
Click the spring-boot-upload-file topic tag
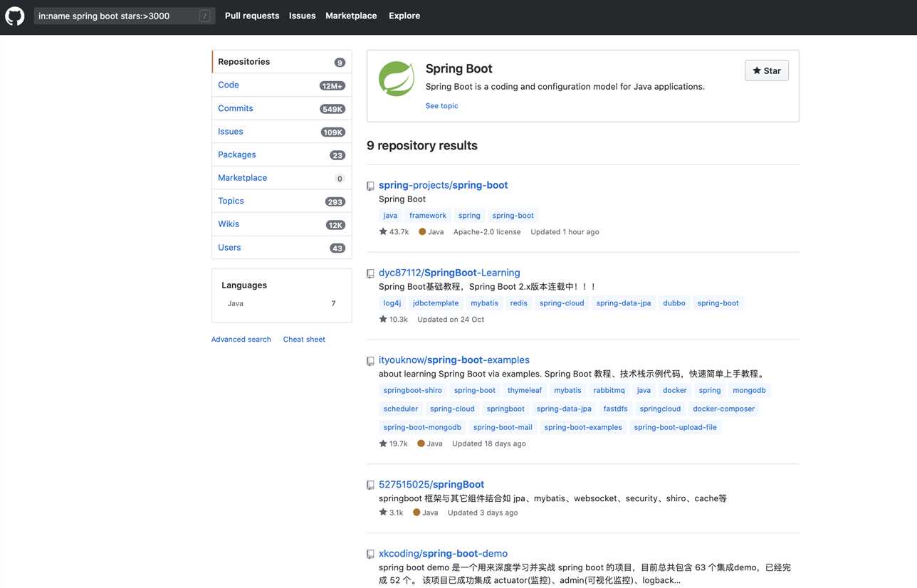click(676, 428)
